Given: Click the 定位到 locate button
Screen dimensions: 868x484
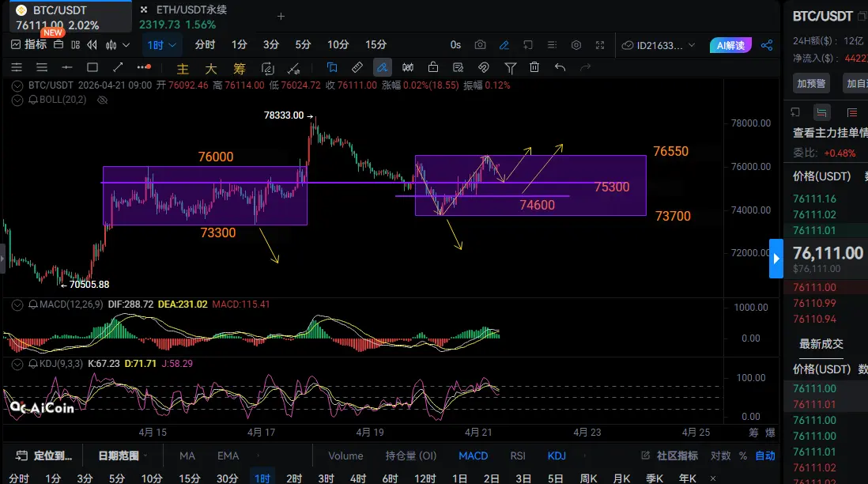Looking at the screenshot, I should [44, 456].
